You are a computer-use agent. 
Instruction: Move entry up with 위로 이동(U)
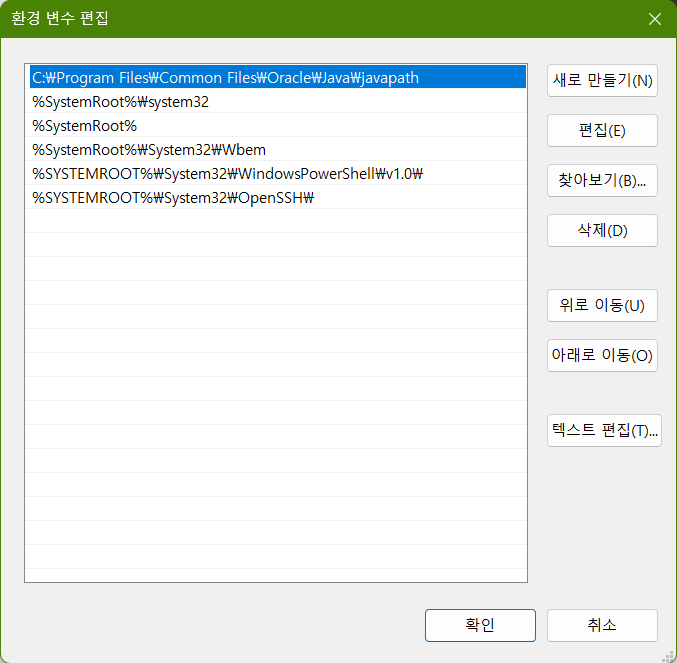click(602, 306)
